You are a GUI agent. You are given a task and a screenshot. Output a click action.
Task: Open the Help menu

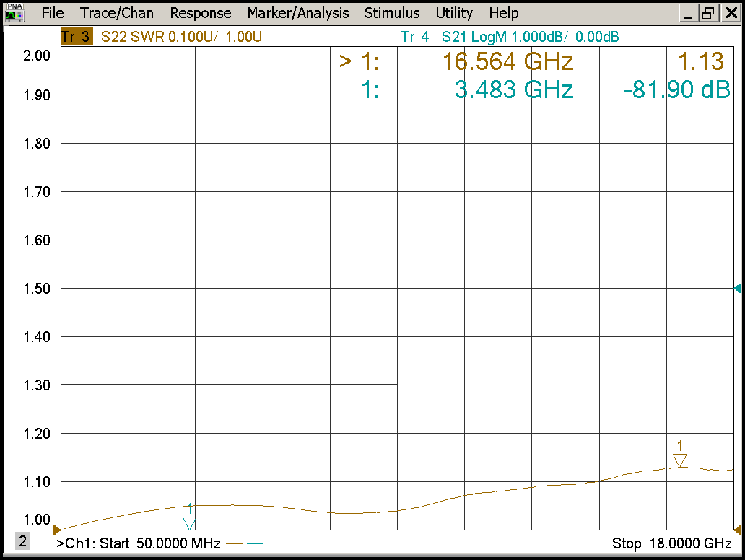[x=503, y=13]
